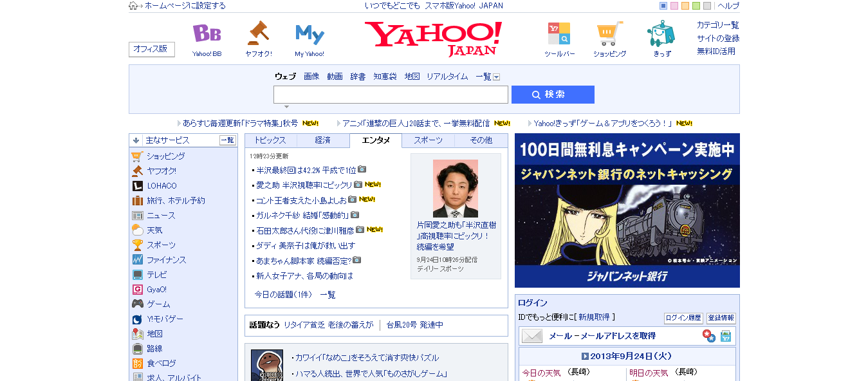
Task: Click the Yahoo! JAPAN logo
Action: 433,39
